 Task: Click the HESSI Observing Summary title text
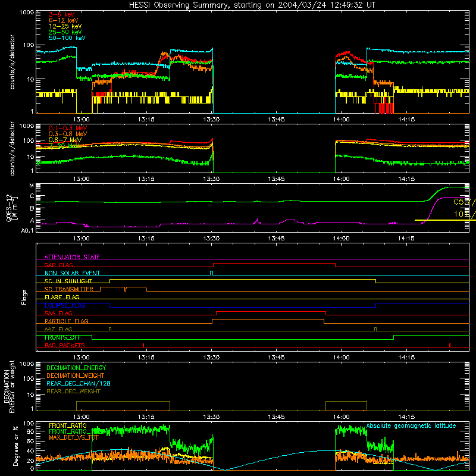[x=252, y=5]
